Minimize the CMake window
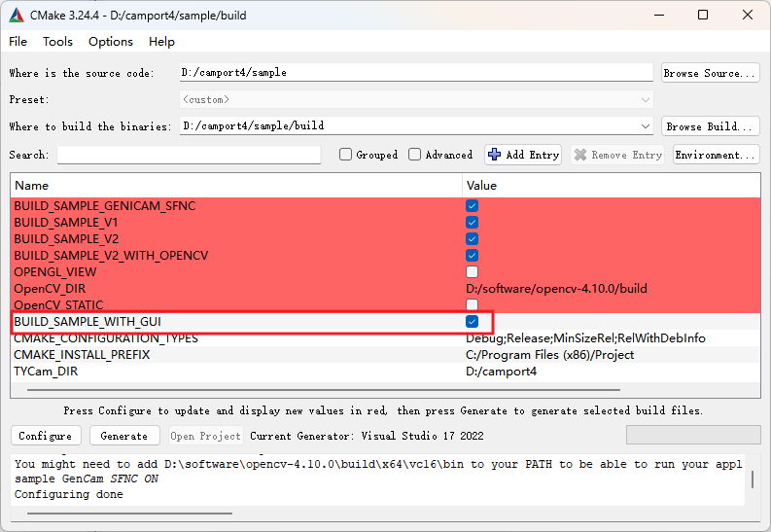 [659, 15]
